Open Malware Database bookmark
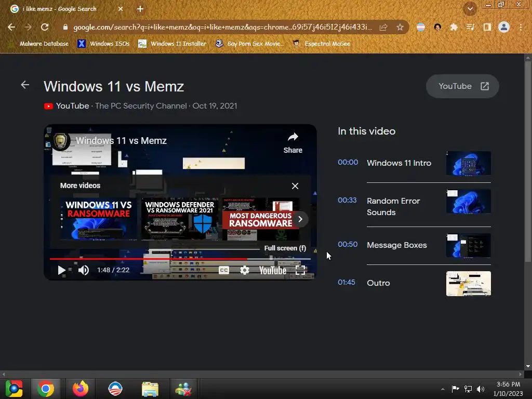 tap(39, 44)
